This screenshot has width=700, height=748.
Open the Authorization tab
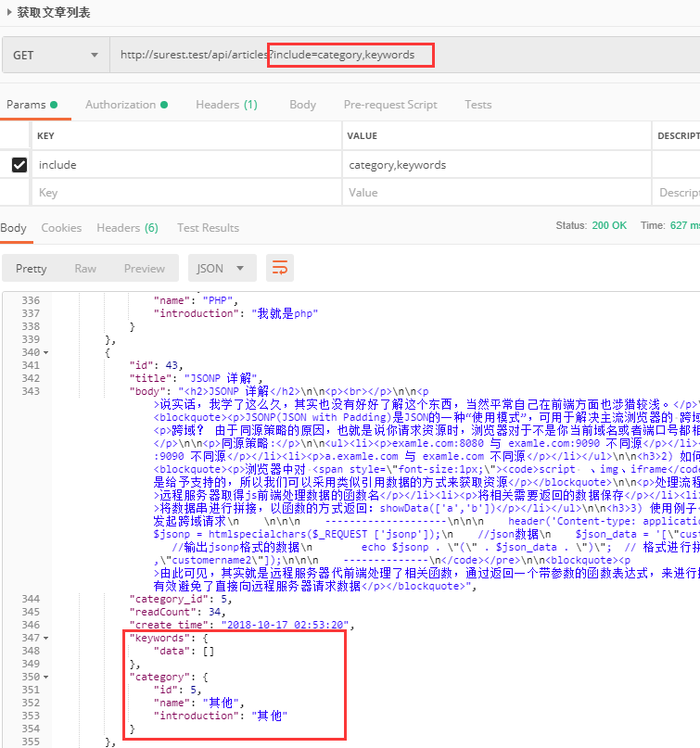126,105
